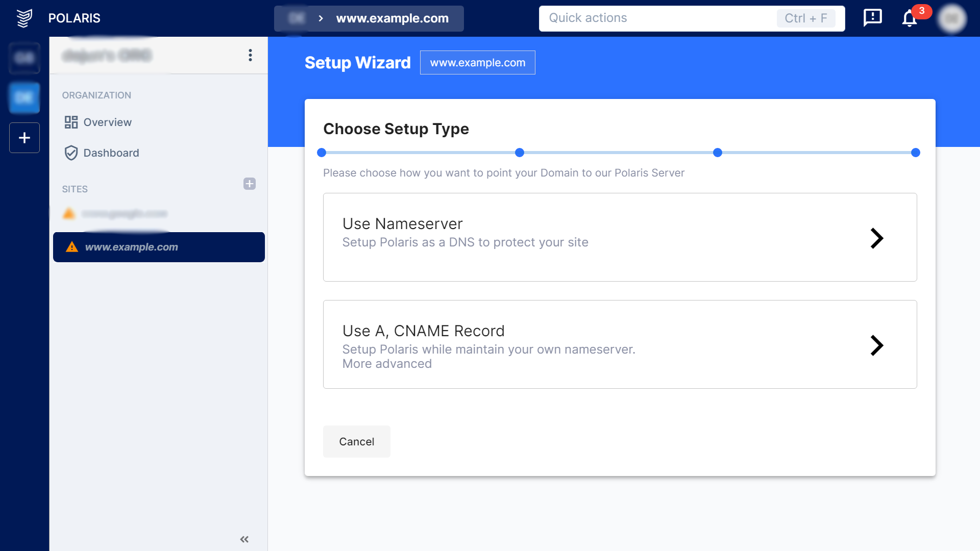Click the chevron on CNAME Record option
The width and height of the screenshot is (980, 551).
tap(877, 345)
